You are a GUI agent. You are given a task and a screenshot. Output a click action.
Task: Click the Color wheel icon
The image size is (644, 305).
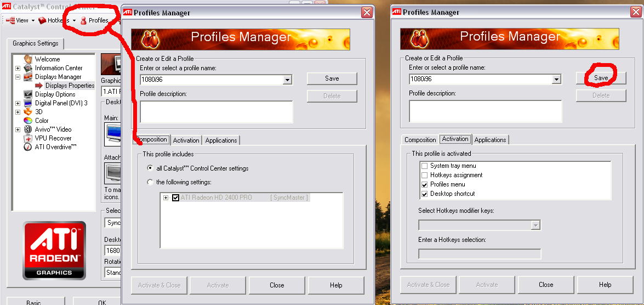pyautogui.click(x=28, y=121)
